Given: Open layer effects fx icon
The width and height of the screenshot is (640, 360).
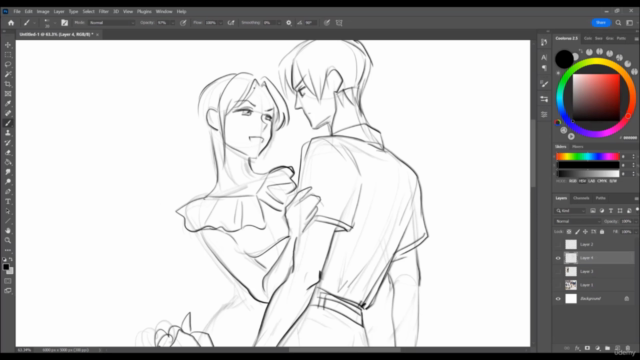Looking at the screenshot, I should pyautogui.click(x=578, y=348).
